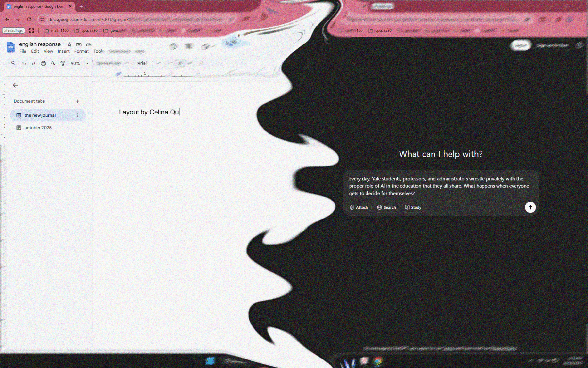This screenshot has height=368, width=588.
Task: Enable Search in the chat prompt box
Action: 386,207
